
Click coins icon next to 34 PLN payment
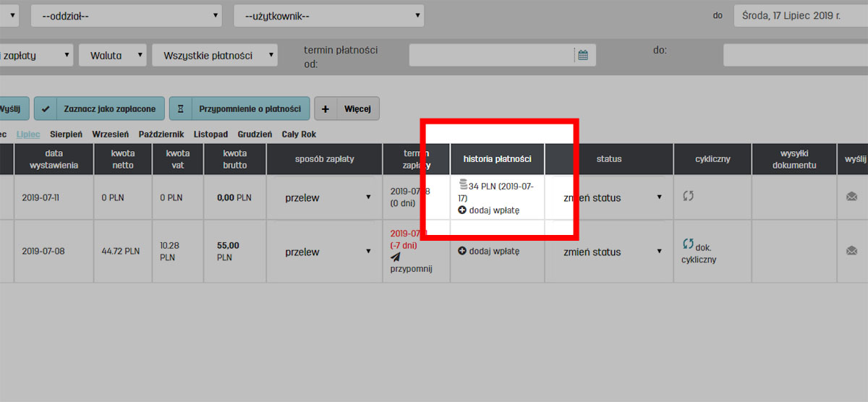coord(464,186)
